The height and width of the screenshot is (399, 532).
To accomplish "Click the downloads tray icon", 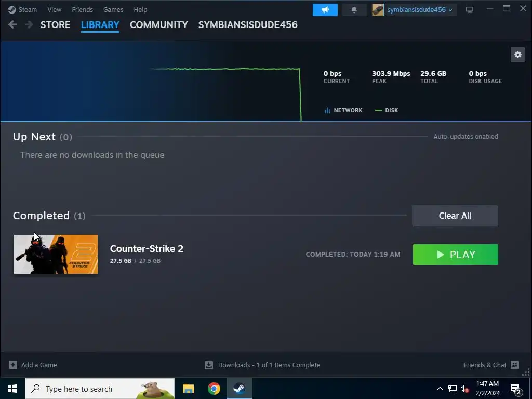I will (x=209, y=365).
